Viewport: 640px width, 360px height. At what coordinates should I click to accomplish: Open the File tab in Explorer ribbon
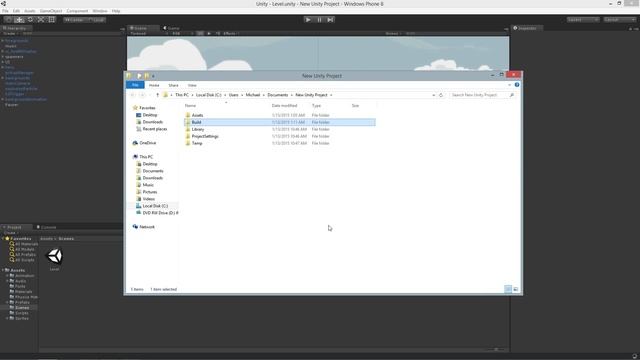coord(135,85)
